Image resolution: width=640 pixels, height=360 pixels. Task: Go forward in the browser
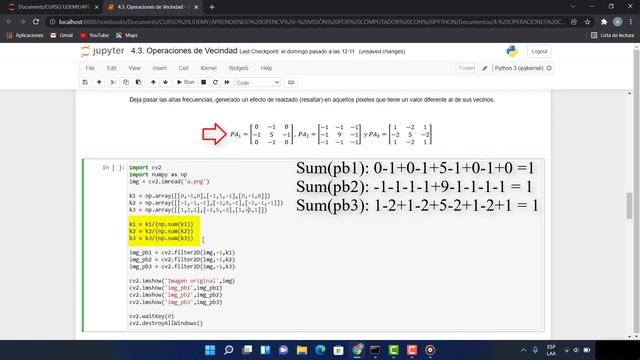[x=22, y=22]
